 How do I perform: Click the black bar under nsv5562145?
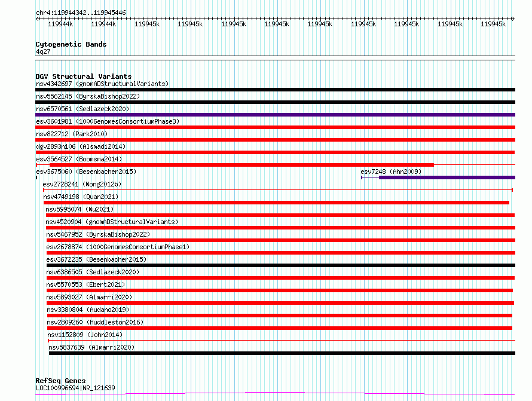tap(275, 102)
